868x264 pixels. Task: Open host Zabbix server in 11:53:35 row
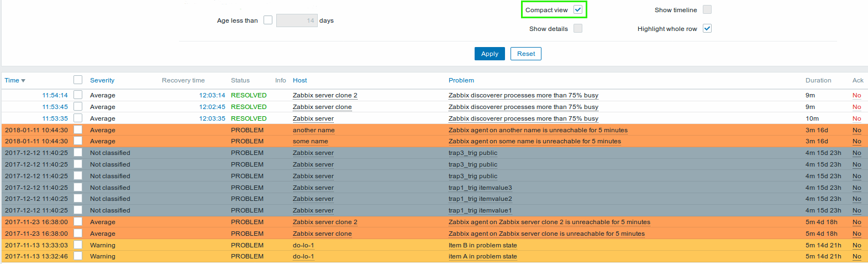[x=313, y=118]
